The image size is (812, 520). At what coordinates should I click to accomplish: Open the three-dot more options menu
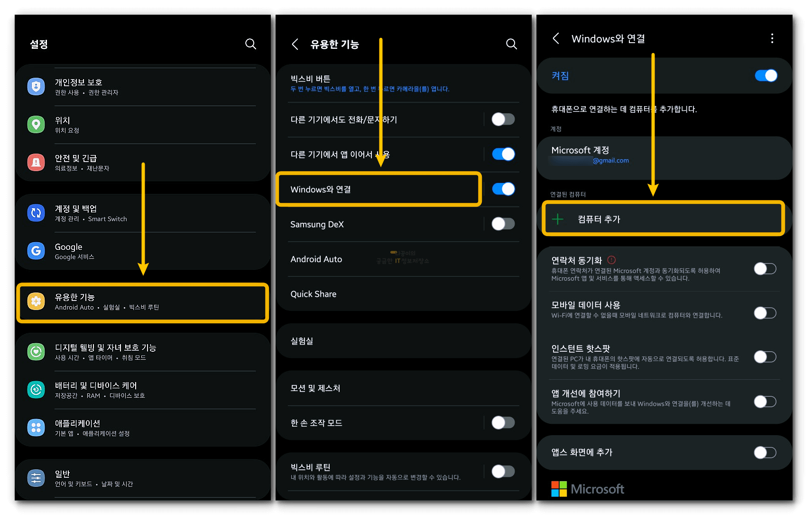coord(772,38)
